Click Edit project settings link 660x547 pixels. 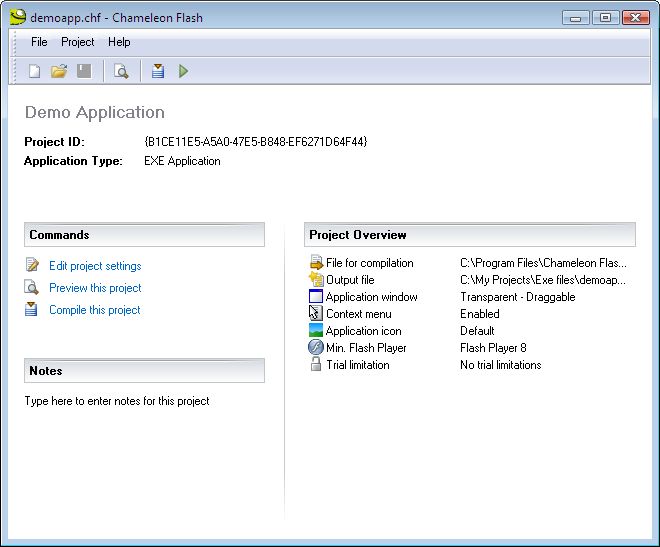tap(95, 266)
